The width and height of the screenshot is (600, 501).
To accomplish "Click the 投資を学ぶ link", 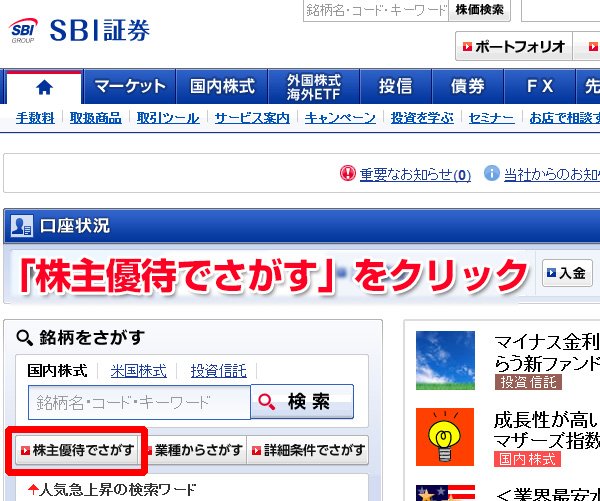I will (x=422, y=118).
